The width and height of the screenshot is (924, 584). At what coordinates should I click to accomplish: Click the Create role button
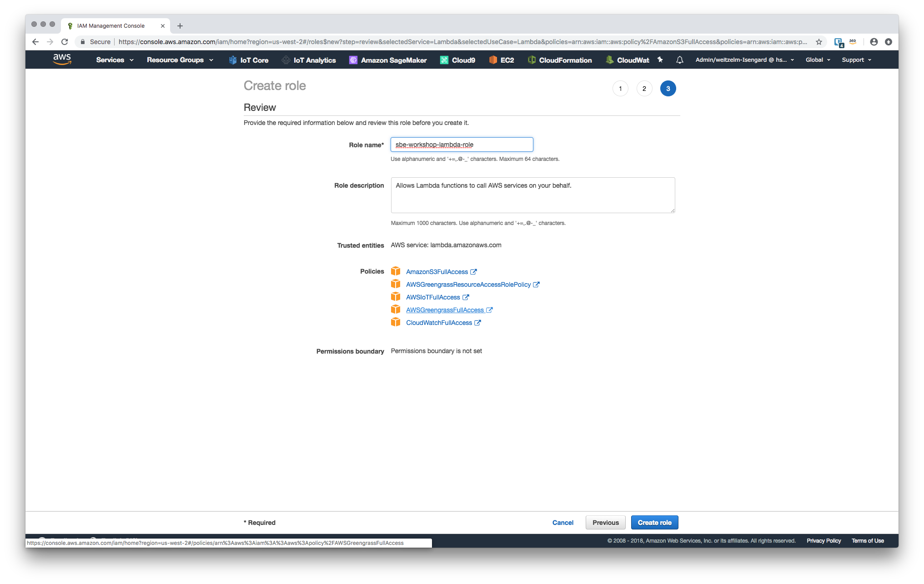[x=654, y=523]
